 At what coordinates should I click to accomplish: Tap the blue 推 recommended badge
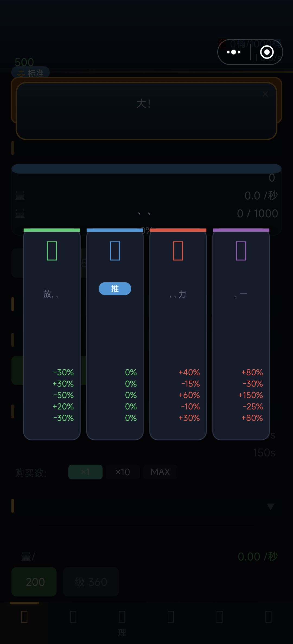pyautogui.click(x=115, y=289)
